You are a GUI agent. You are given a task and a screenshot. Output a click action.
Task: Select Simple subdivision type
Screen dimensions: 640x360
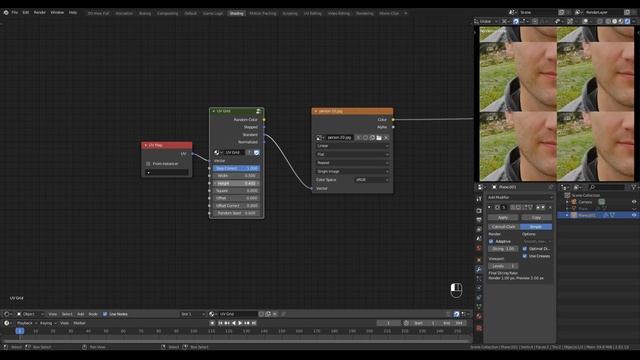coord(536,227)
